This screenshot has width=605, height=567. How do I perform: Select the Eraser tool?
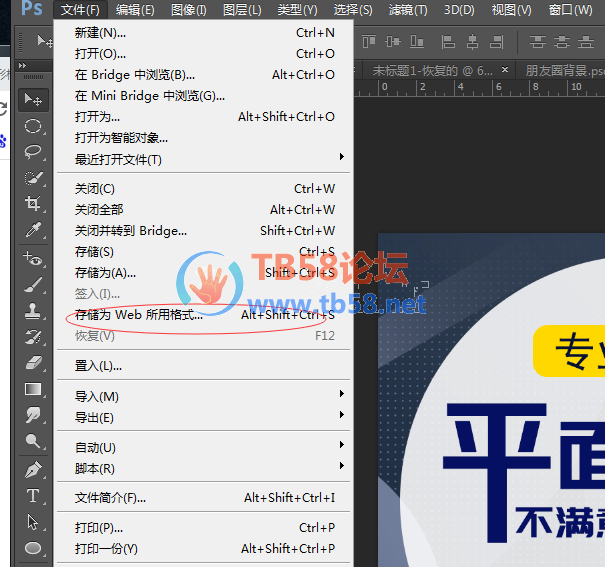tap(33, 363)
